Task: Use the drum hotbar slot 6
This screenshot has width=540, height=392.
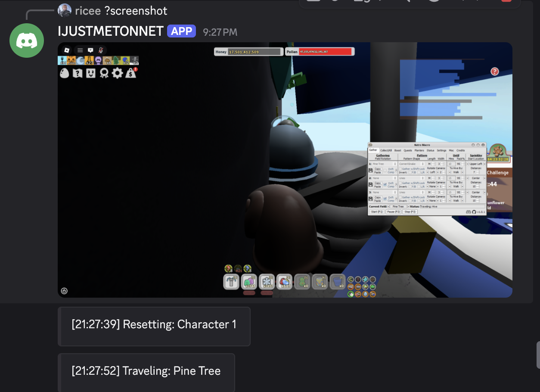Action: [320, 282]
